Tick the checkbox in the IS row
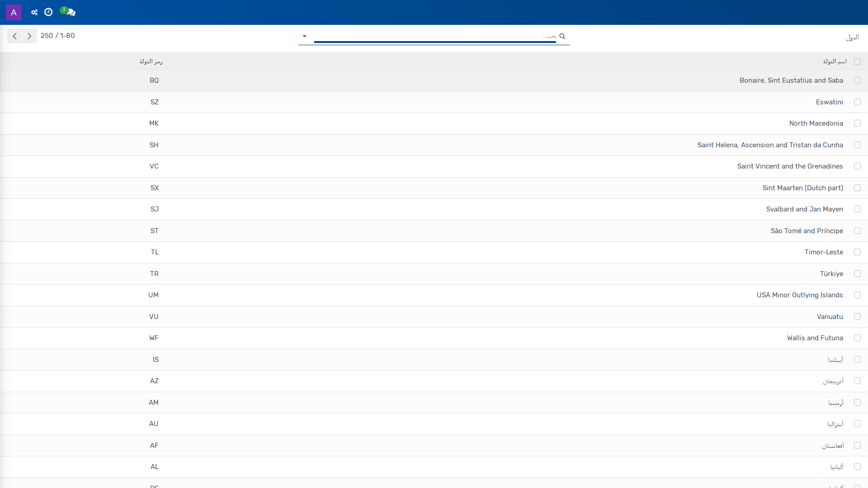The image size is (868, 488). point(857,360)
